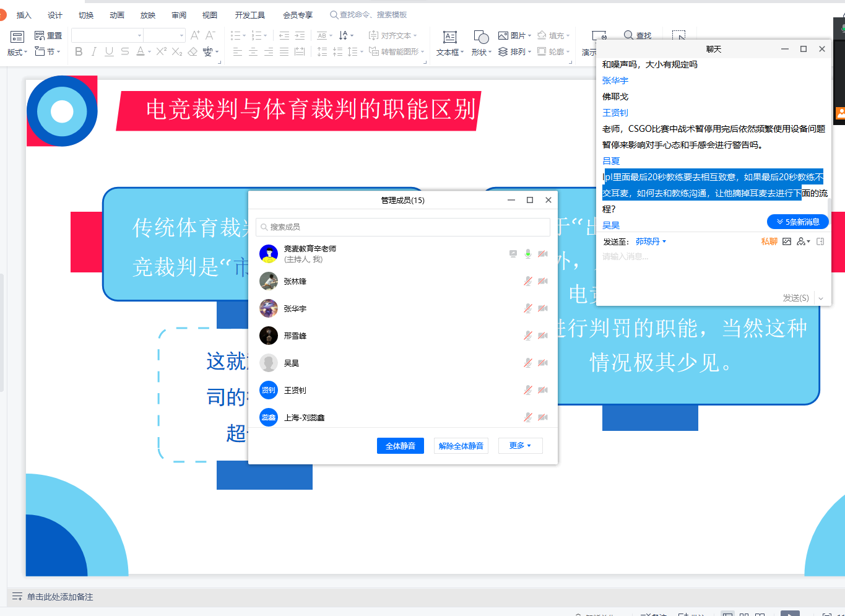Screen dimensions: 845x616
Task: Toggle host 竞麦教育辛老师's green microphone
Action: tap(528, 254)
